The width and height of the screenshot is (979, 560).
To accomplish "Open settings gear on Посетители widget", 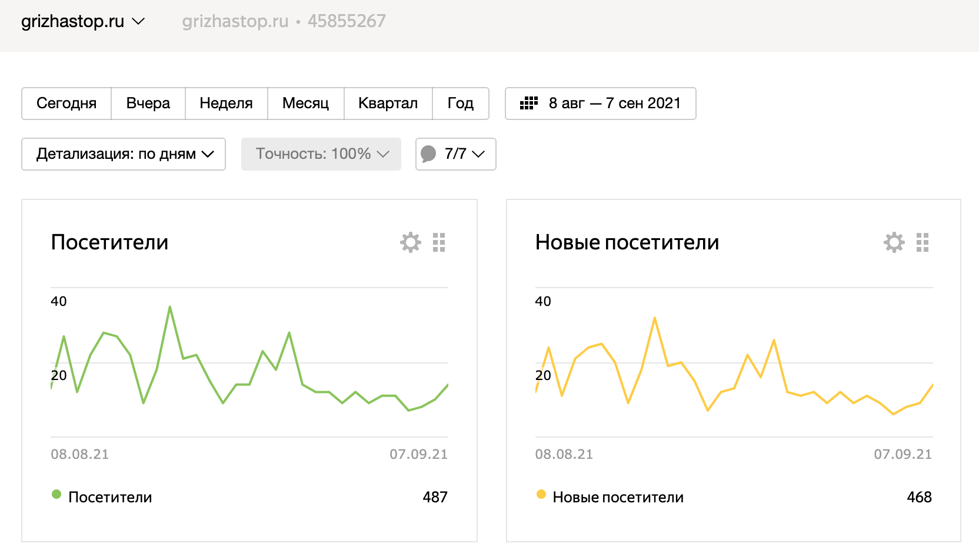I will coord(411,242).
